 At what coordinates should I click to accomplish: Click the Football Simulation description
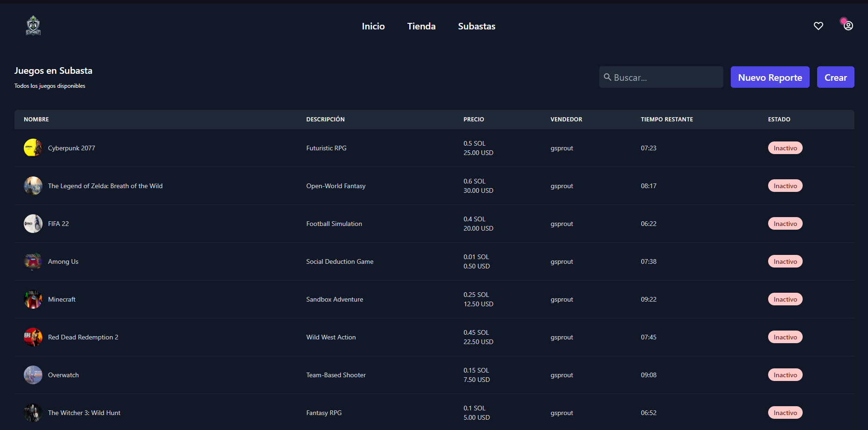coord(334,224)
